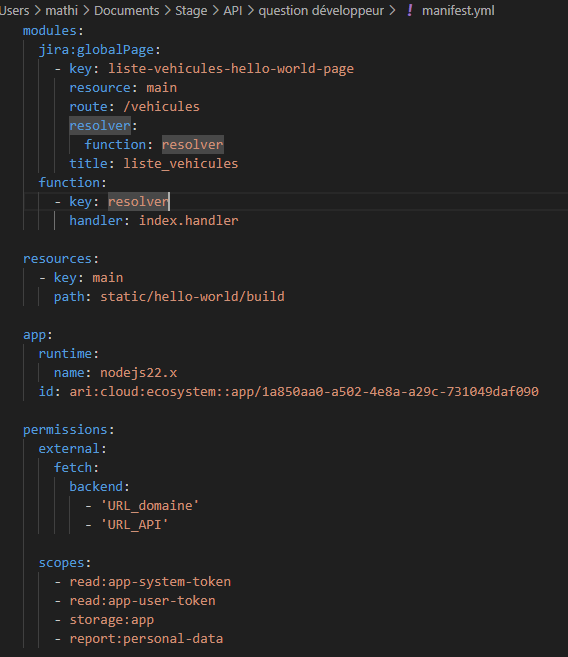Image resolution: width=568 pixels, height=657 pixels.
Task: Click the chevron between API and question développeur
Action: pos(250,10)
